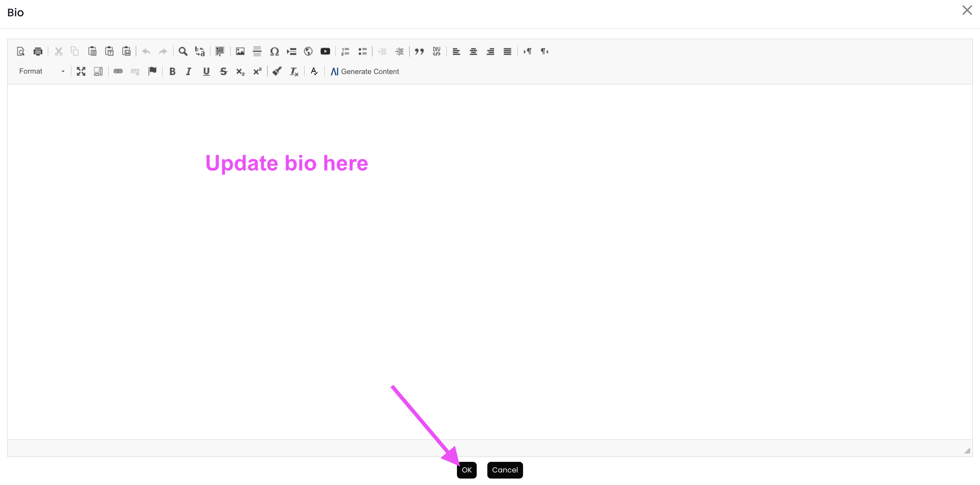Embed YouTube video via toolbar icon
980x485 pixels.
click(325, 51)
